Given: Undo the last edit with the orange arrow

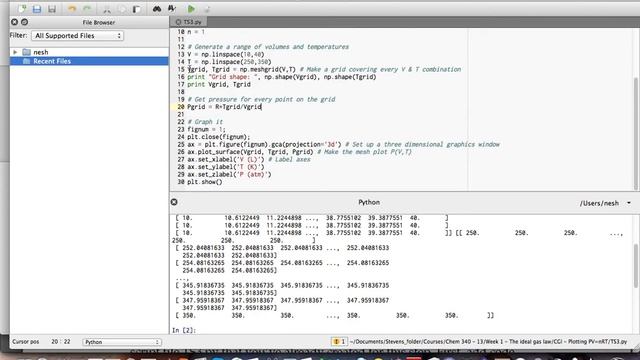Looking at the screenshot, I should [72, 9].
